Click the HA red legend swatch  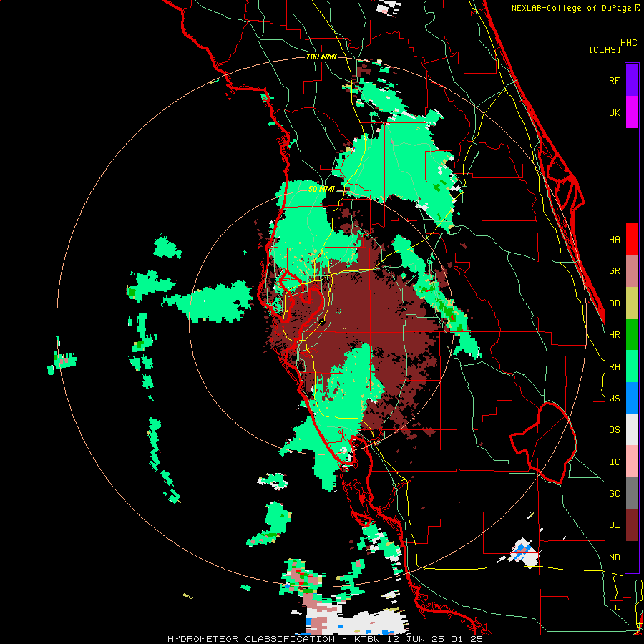coord(632,239)
